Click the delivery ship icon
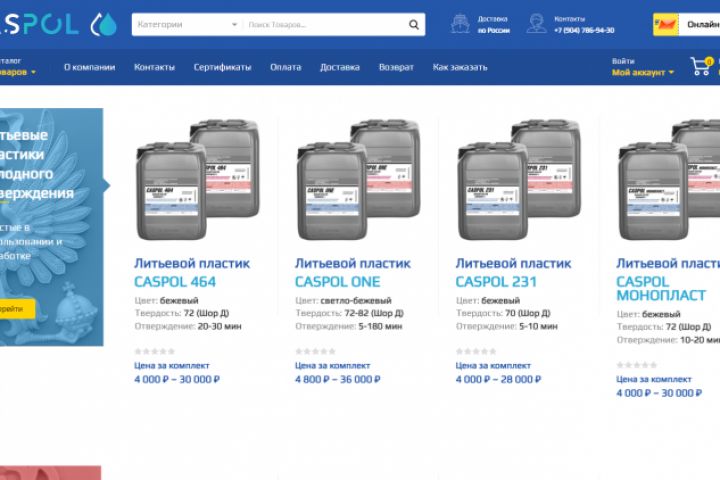The image size is (720, 480). click(460, 24)
